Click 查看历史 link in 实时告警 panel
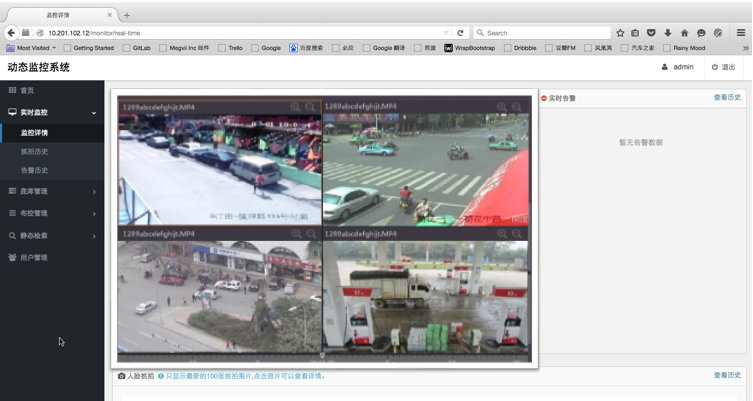The height and width of the screenshot is (401, 753). pos(727,98)
